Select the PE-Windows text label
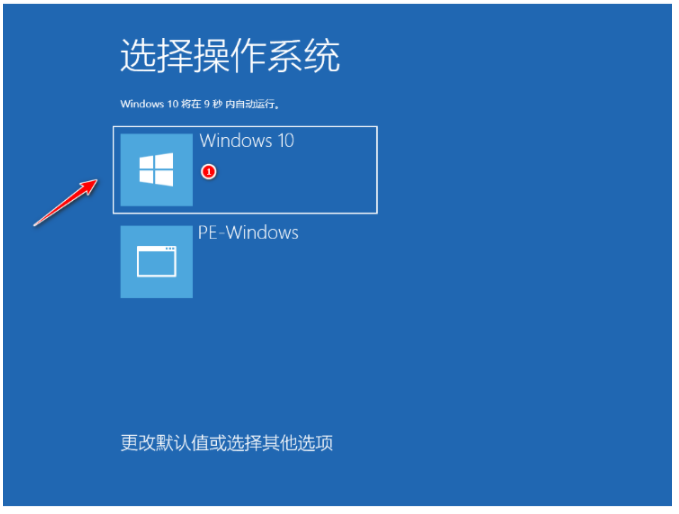The width and height of the screenshot is (679, 514). (248, 233)
